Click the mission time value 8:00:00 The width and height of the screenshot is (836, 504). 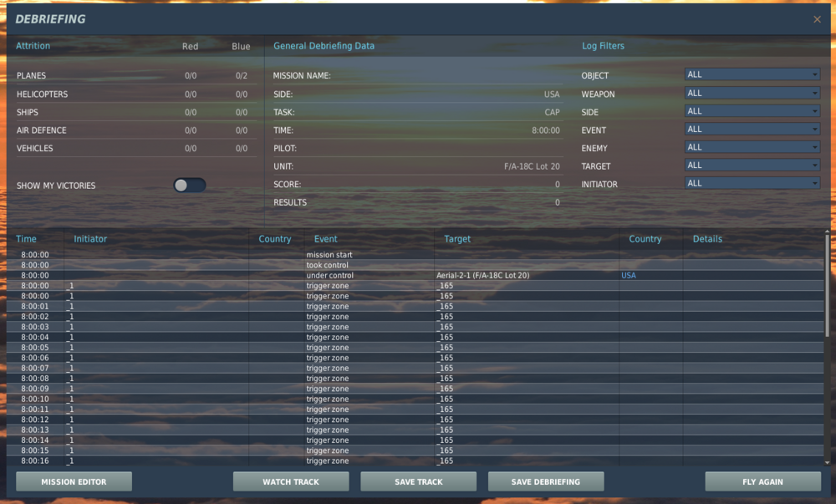tap(546, 130)
